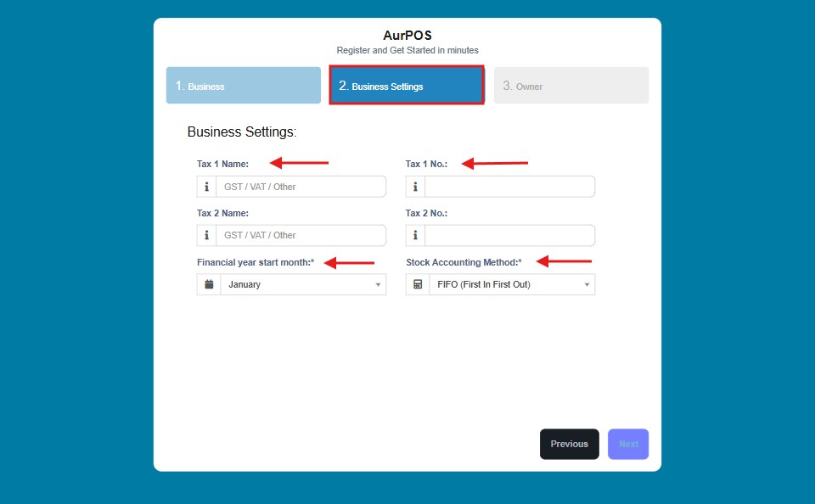Open the Stock Accounting Method dropdown
Viewport: 815px width, 504px height.
click(x=512, y=284)
